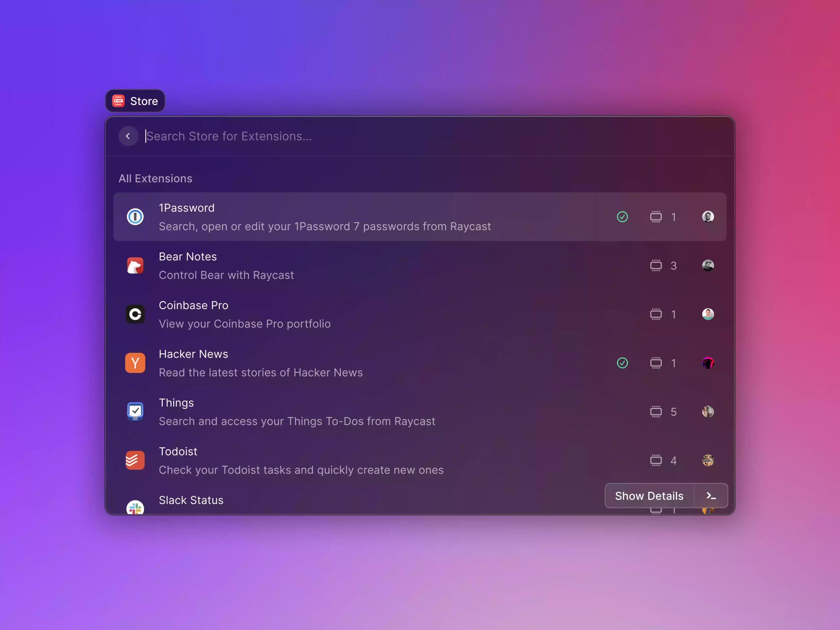Click the Things extension icon
The height and width of the screenshot is (630, 840).
point(135,410)
